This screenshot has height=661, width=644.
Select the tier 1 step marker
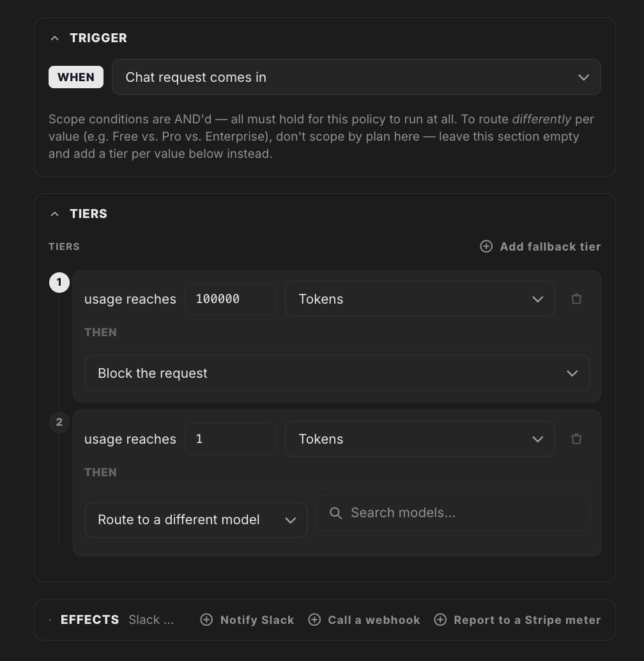(x=59, y=283)
